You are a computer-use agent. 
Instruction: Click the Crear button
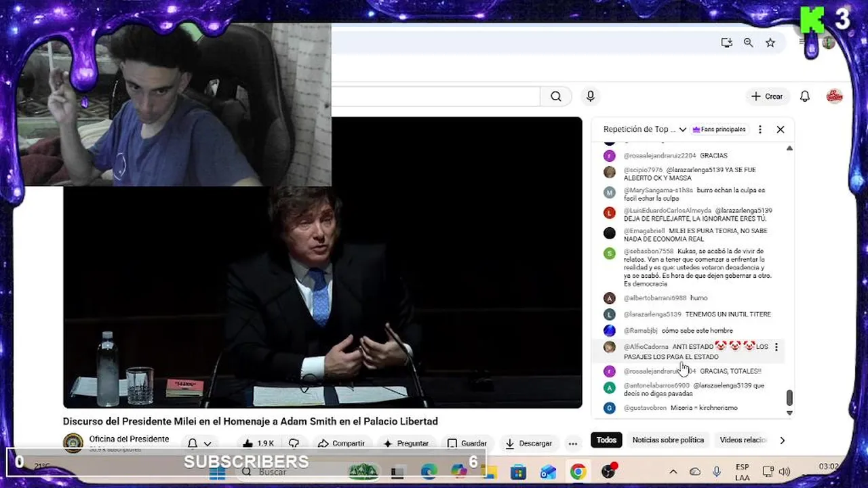[x=767, y=96]
